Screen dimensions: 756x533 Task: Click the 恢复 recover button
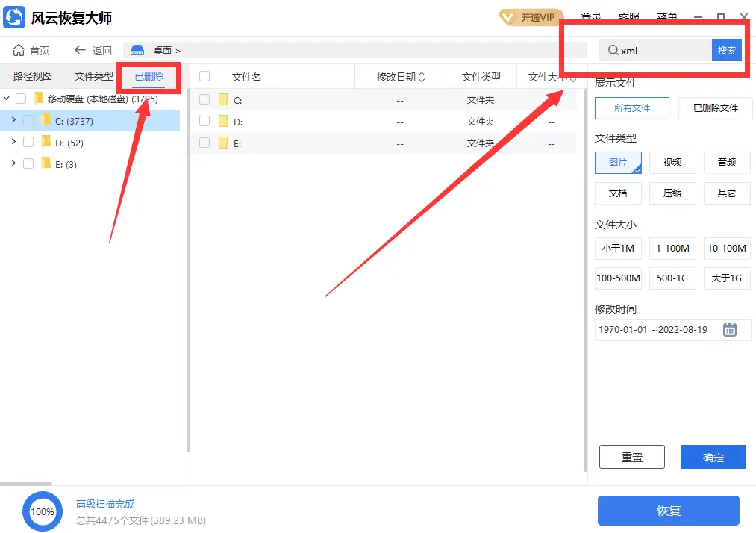(668, 511)
